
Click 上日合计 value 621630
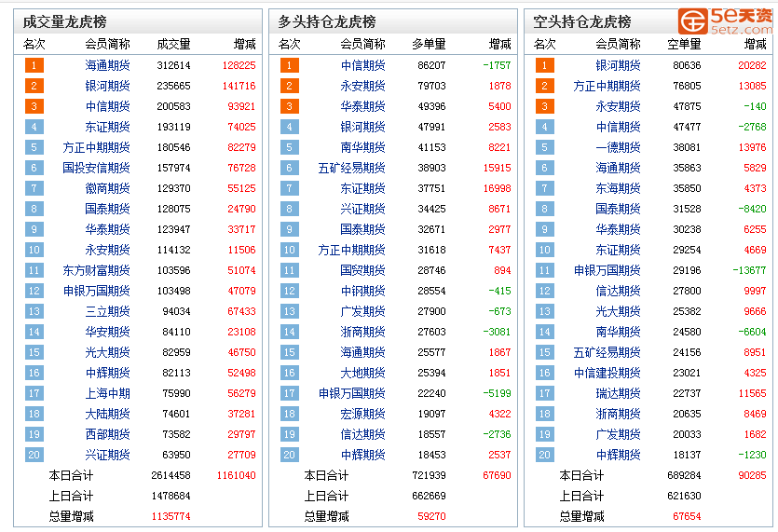[x=684, y=496]
